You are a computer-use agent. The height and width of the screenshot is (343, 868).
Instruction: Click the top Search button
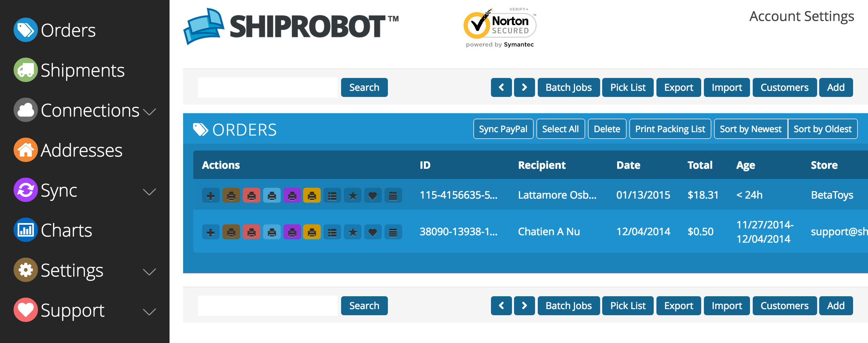(x=364, y=87)
